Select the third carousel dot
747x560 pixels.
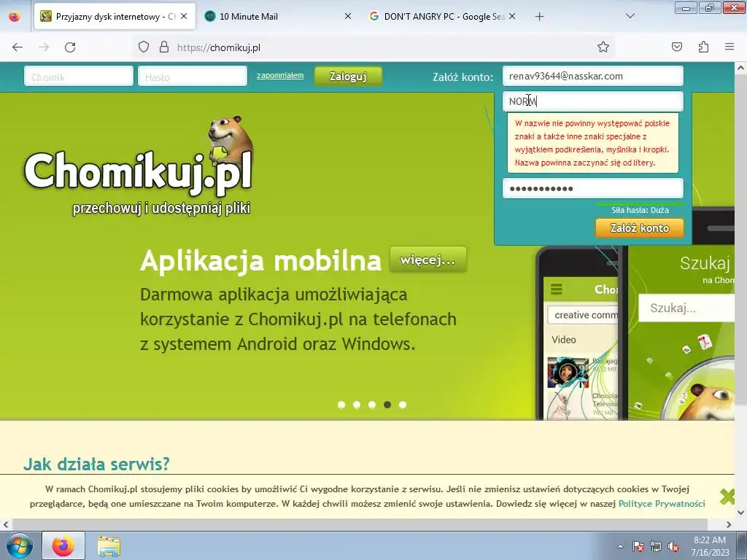click(372, 405)
